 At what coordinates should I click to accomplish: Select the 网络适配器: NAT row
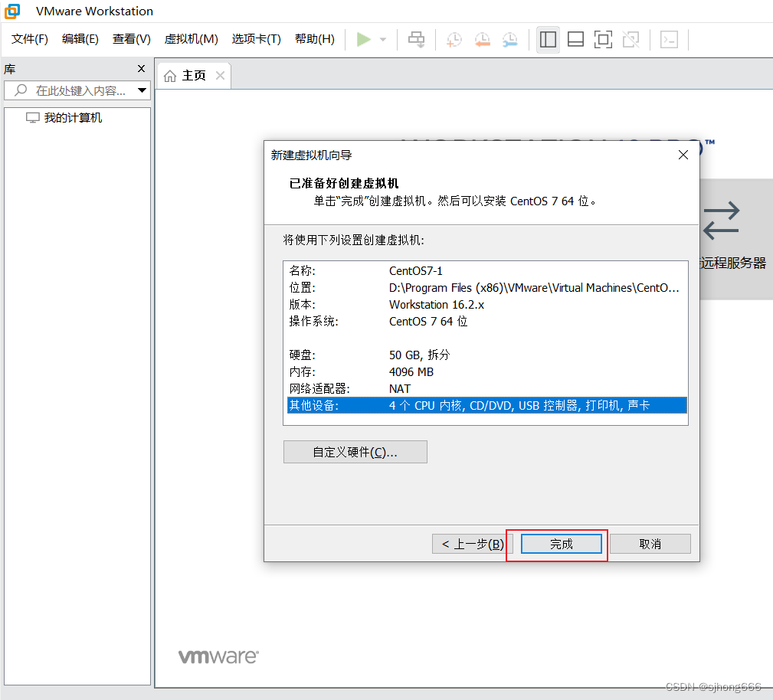[487, 388]
